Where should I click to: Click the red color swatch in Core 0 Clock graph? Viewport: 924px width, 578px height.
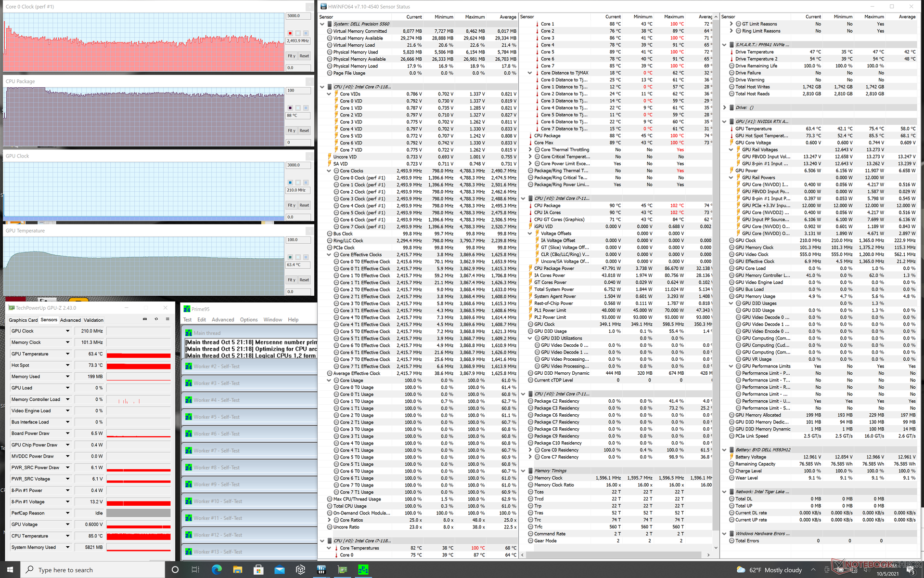point(290,33)
